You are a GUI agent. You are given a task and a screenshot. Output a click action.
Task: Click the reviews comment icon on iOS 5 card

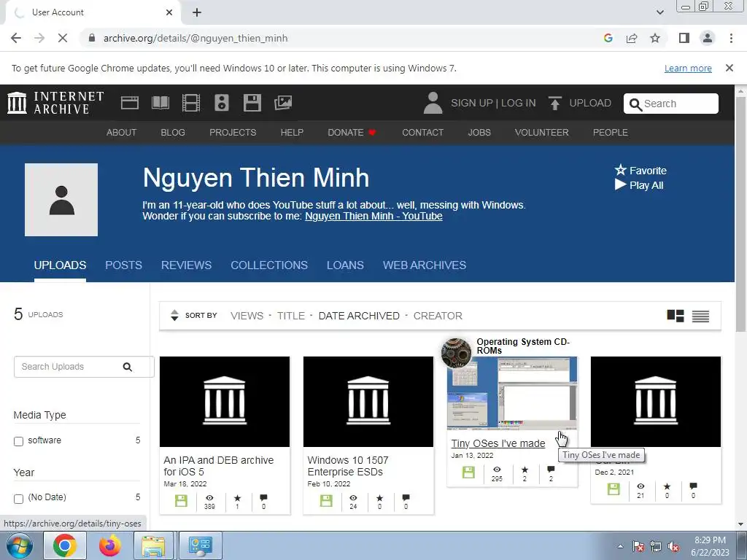click(x=263, y=497)
